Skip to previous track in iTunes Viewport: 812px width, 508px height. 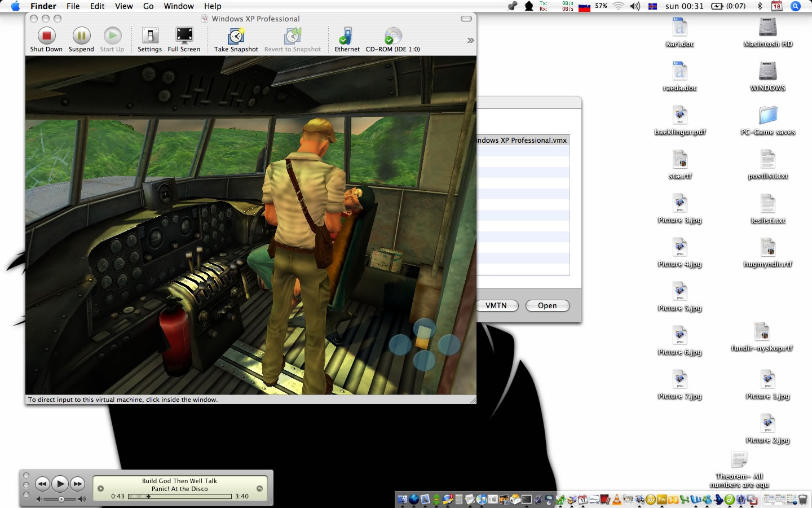(x=42, y=484)
